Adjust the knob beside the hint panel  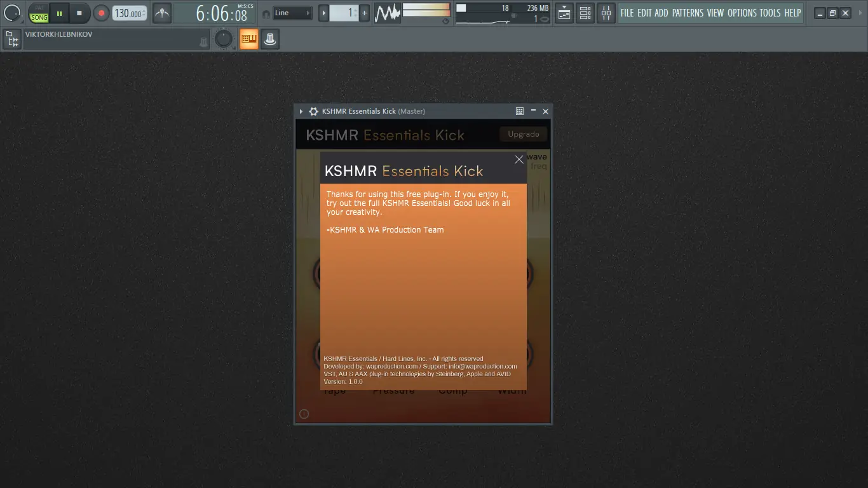click(223, 39)
